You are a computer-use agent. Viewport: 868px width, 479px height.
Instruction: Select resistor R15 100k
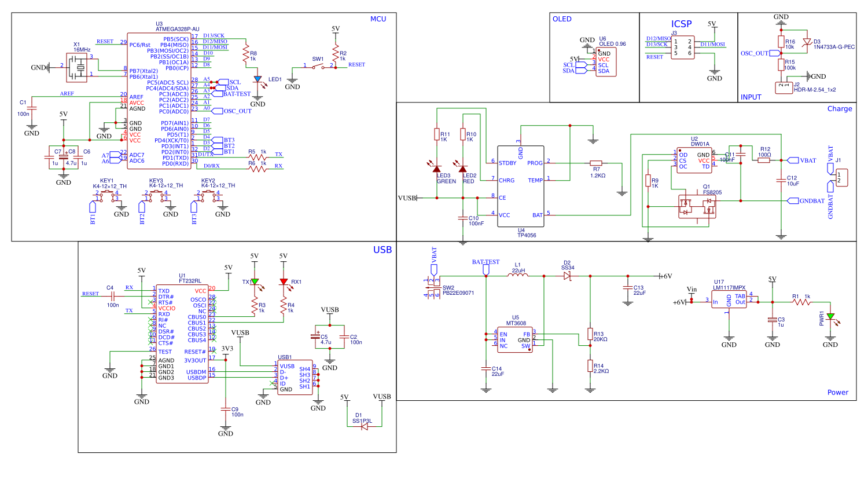pyautogui.click(x=781, y=65)
